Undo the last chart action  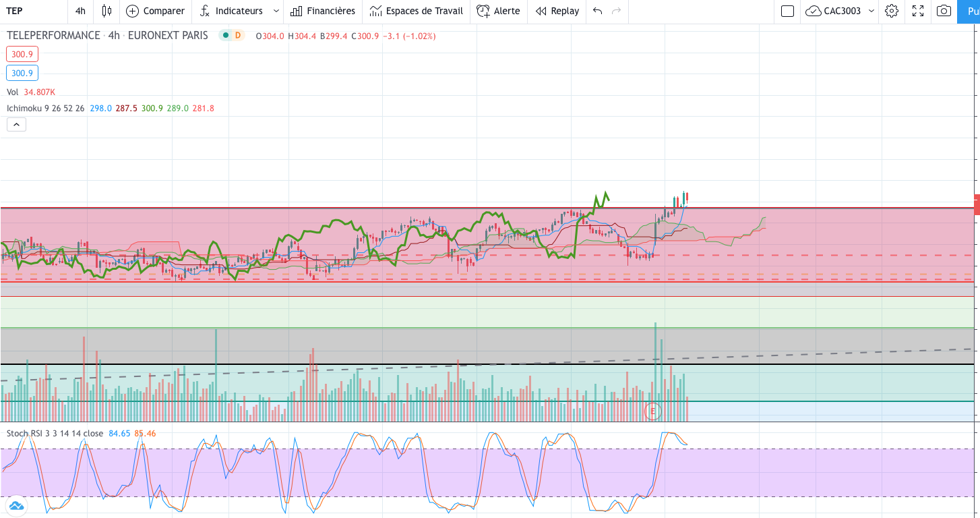point(597,11)
